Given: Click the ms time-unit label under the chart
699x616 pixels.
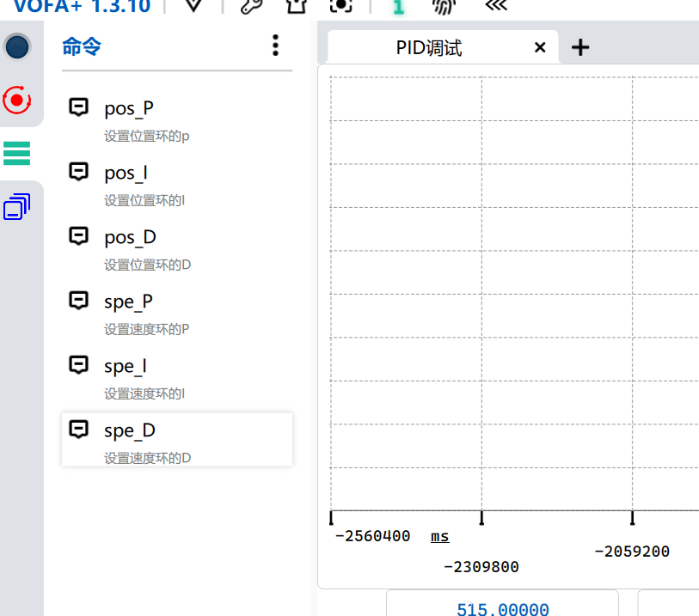Looking at the screenshot, I should click(439, 535).
